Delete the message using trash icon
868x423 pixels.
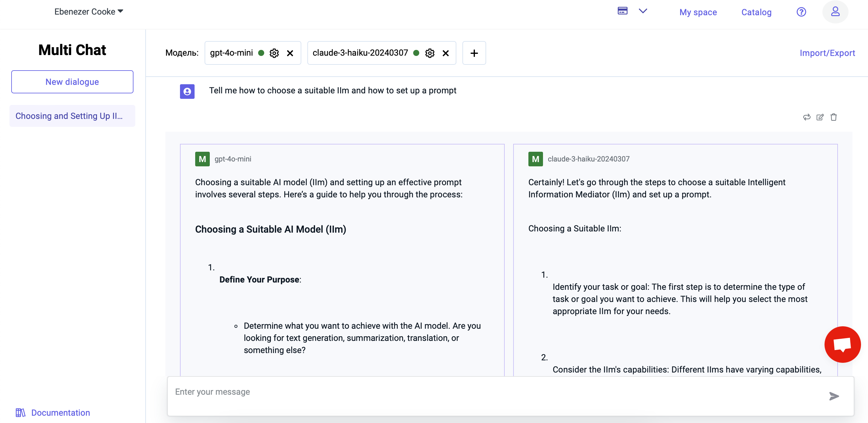click(834, 117)
